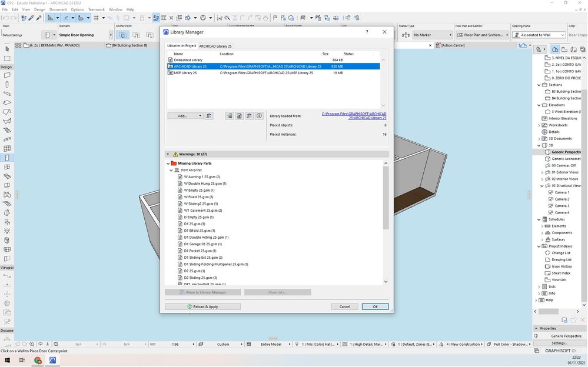Click the embed library icon in dialog

click(239, 116)
